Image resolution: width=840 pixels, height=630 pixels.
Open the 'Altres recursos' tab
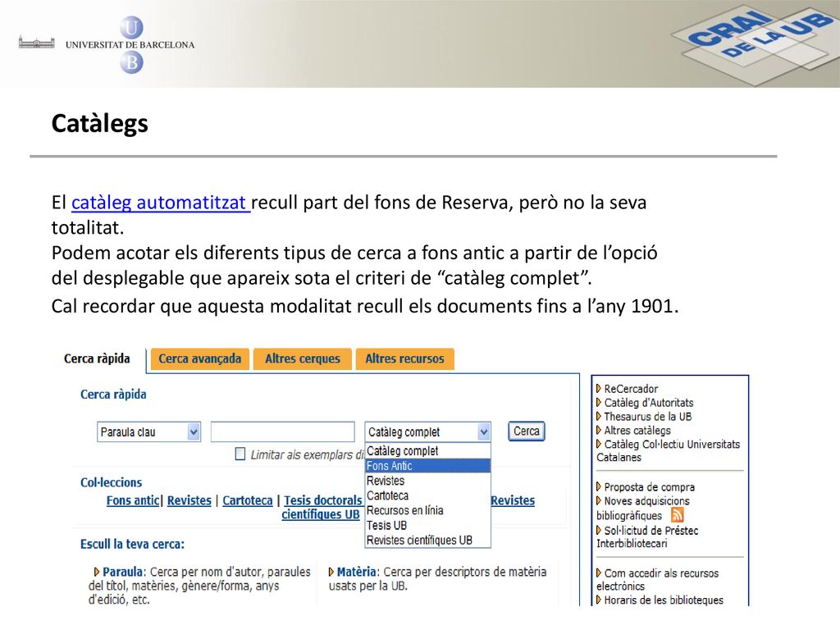coord(405,358)
